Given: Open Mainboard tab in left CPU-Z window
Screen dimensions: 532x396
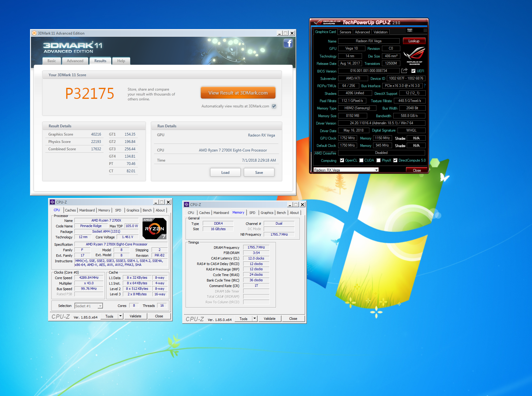Looking at the screenshot, I should pos(87,210).
